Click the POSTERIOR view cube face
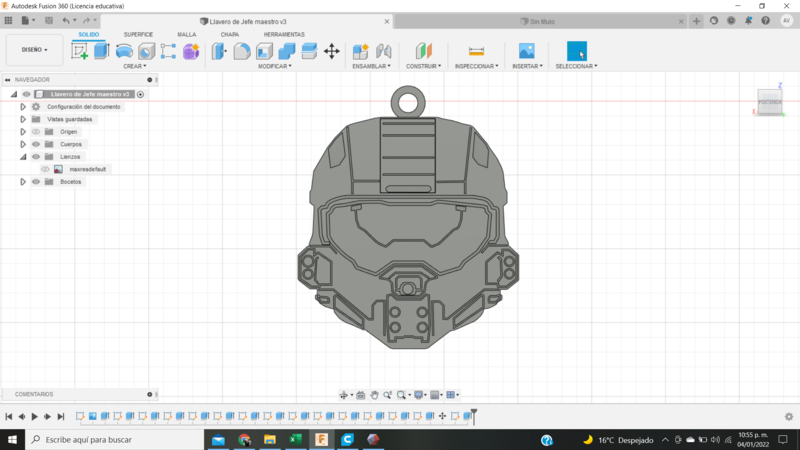The width and height of the screenshot is (800, 450). pos(769,102)
